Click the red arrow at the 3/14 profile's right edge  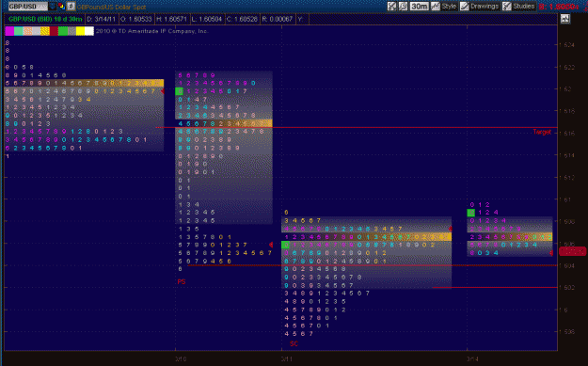pos(551,253)
